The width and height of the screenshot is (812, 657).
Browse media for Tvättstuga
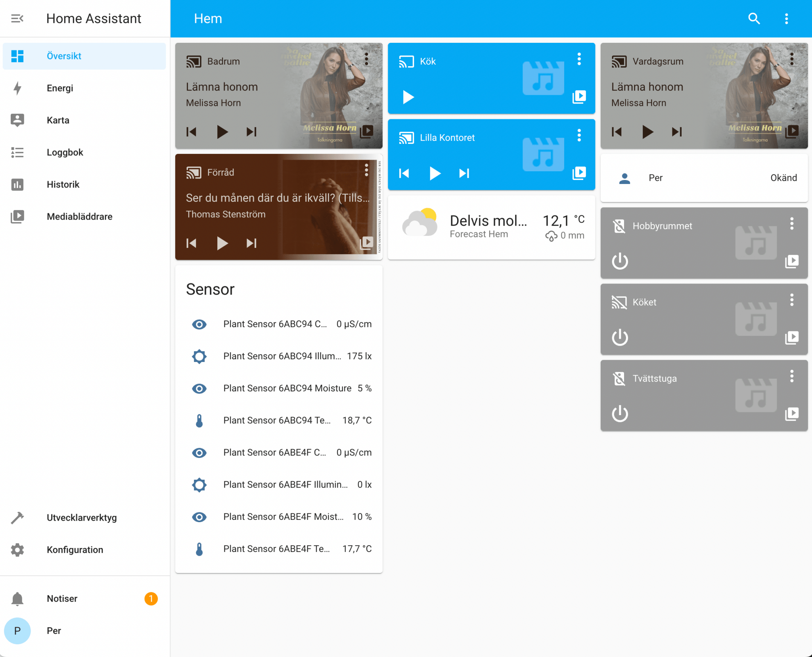coord(792,414)
